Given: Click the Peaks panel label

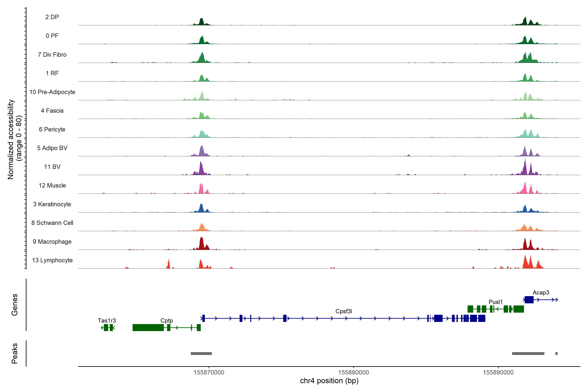Looking at the screenshot, I should (15, 353).
